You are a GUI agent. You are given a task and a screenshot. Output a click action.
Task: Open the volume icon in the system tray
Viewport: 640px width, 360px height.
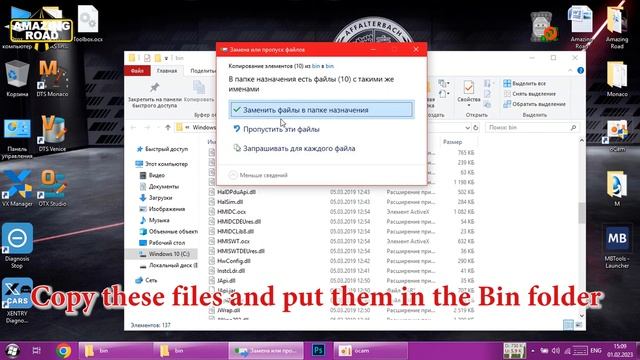tap(556, 351)
